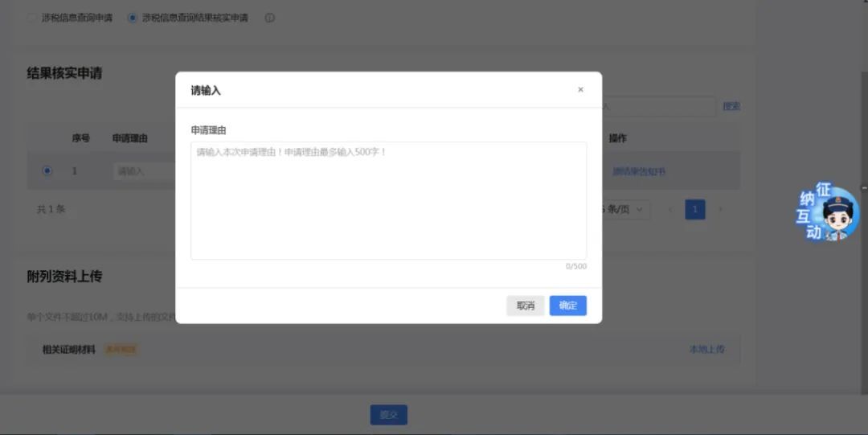Open the 征纳互动 assistant avatar
This screenshot has height=435, width=868.
(828, 213)
